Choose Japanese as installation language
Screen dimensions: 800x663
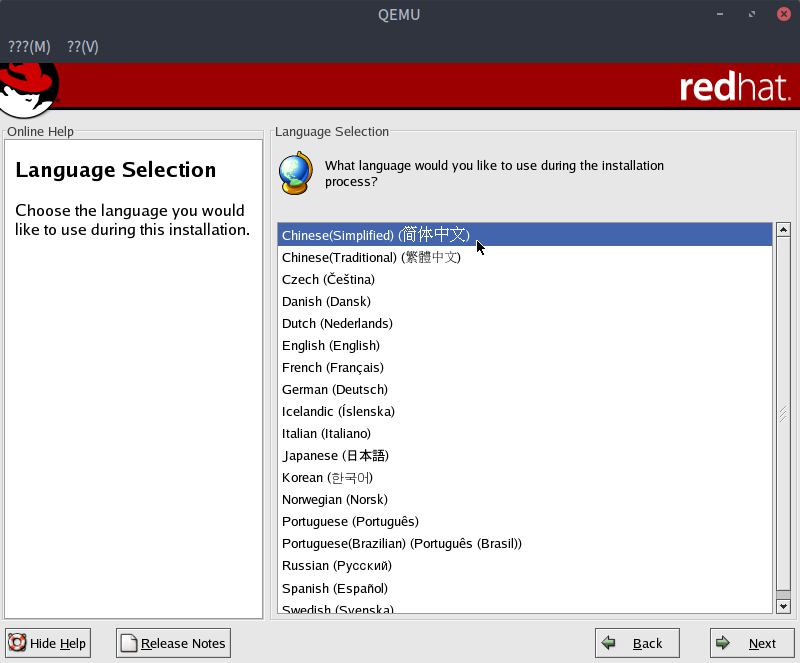point(335,455)
